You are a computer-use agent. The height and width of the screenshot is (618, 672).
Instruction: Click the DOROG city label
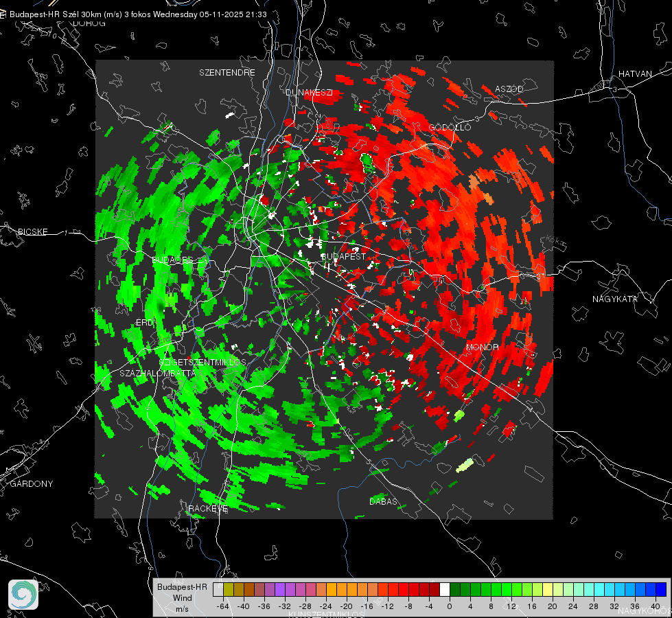coord(89,23)
